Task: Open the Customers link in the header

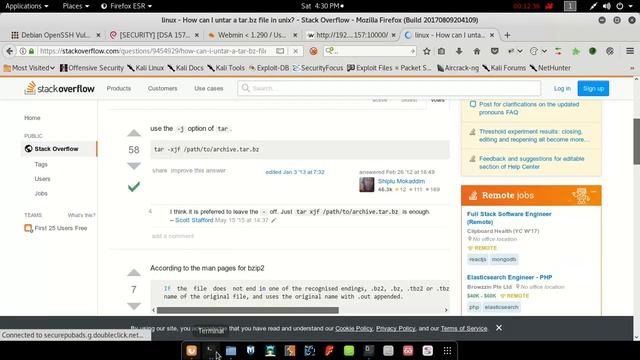Action: (x=162, y=88)
